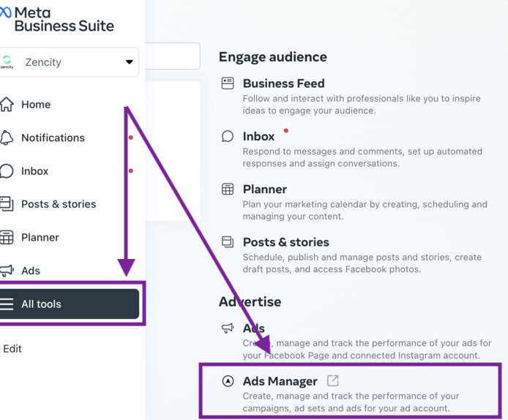Go to Posts & stories in sidebar
Viewport: 508px width, 420px height.
(x=59, y=204)
